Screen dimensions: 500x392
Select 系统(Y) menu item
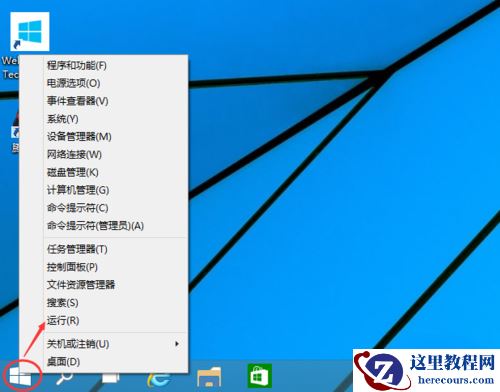104,119
